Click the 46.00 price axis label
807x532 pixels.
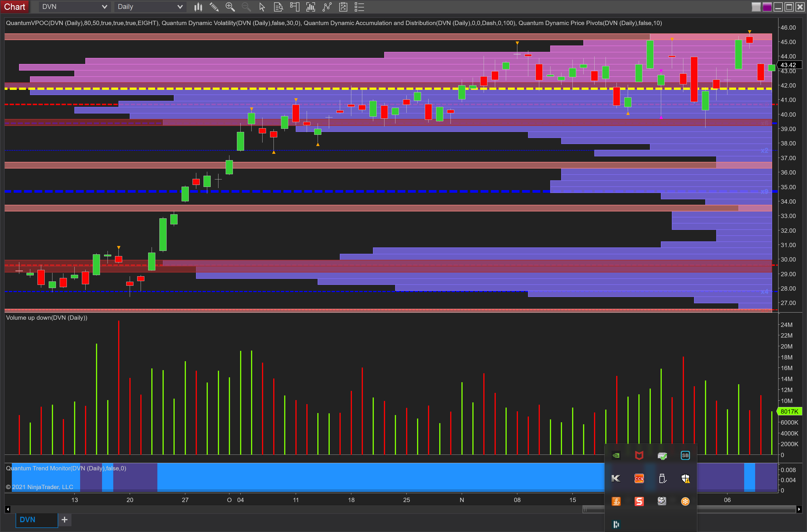(788, 27)
